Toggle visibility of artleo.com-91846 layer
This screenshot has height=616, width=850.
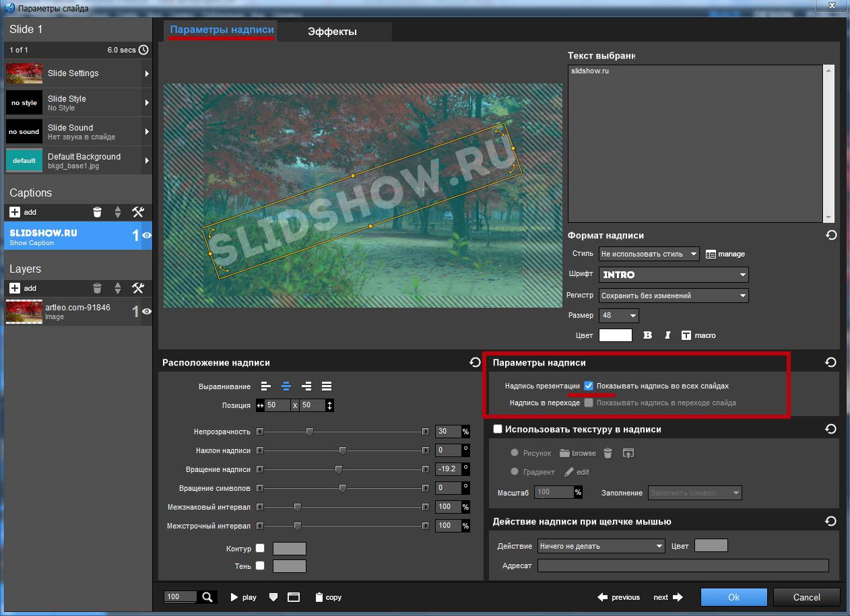pyautogui.click(x=146, y=311)
